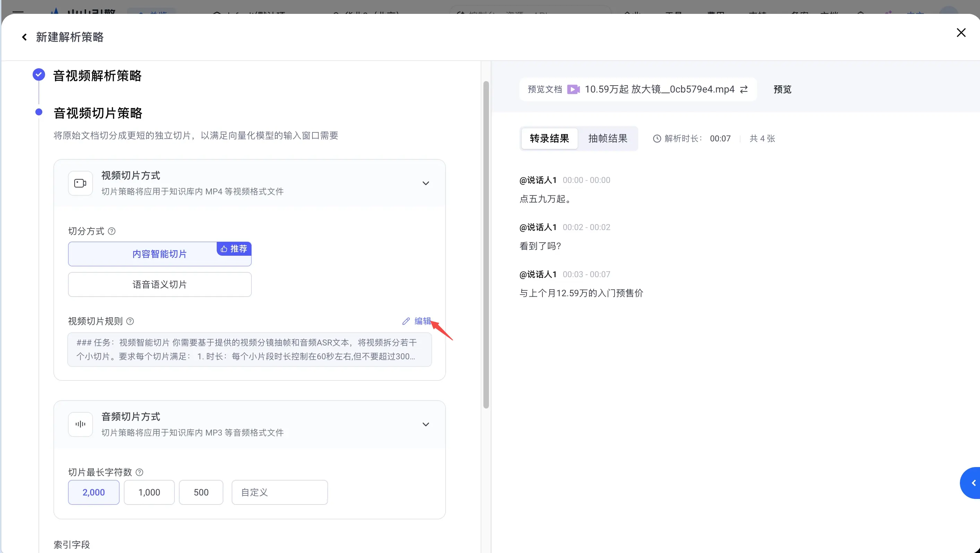
Task: Choose 500 max characters option
Action: (201, 492)
